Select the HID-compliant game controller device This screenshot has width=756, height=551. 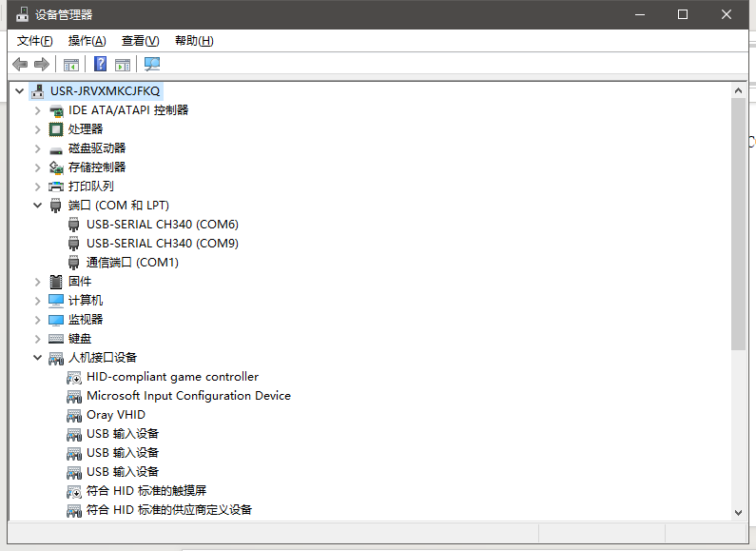point(172,377)
